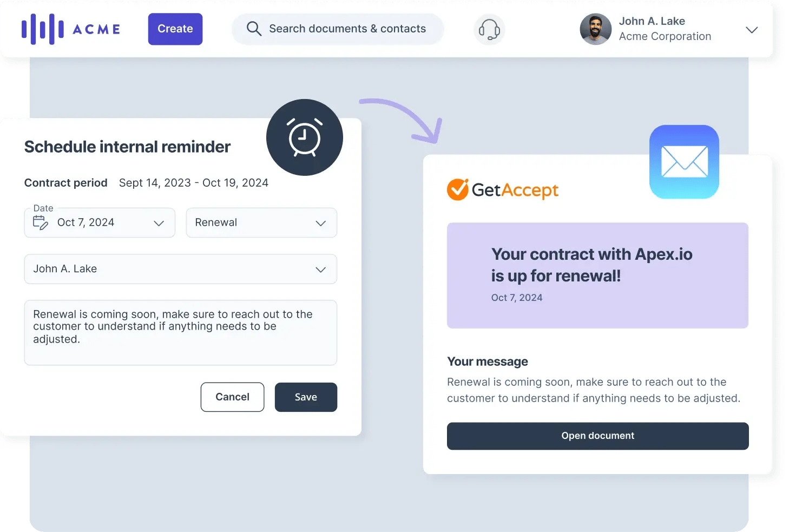This screenshot has width=789, height=532.
Task: Click the search magnifier icon
Action: pyautogui.click(x=254, y=29)
